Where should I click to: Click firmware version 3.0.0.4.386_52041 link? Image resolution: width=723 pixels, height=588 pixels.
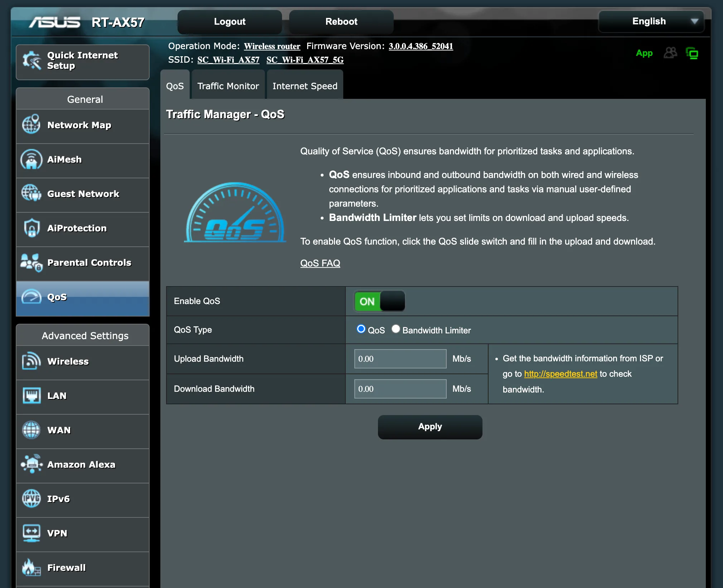click(x=421, y=46)
